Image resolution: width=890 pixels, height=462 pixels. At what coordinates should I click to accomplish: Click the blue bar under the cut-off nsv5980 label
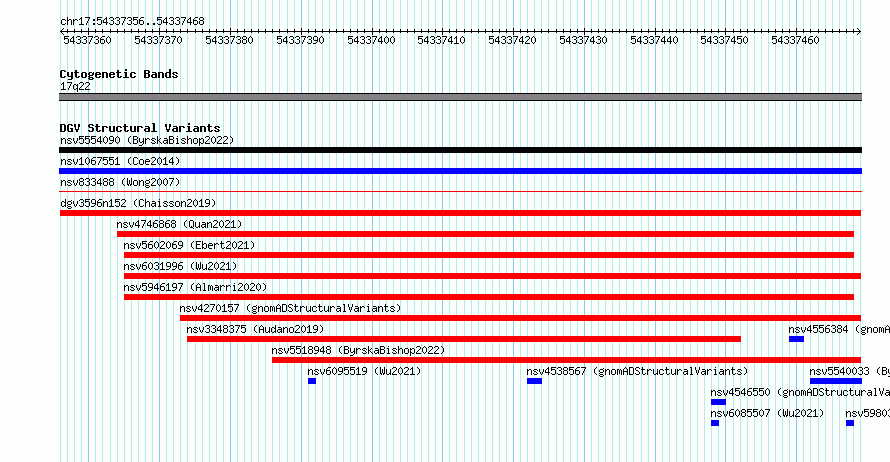pos(850,423)
